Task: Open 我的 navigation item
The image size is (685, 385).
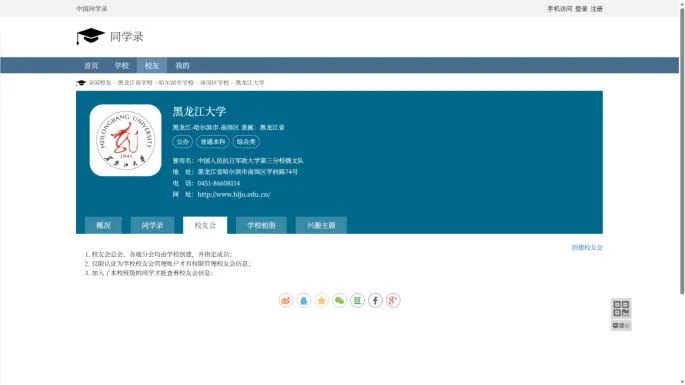Action: (x=182, y=66)
